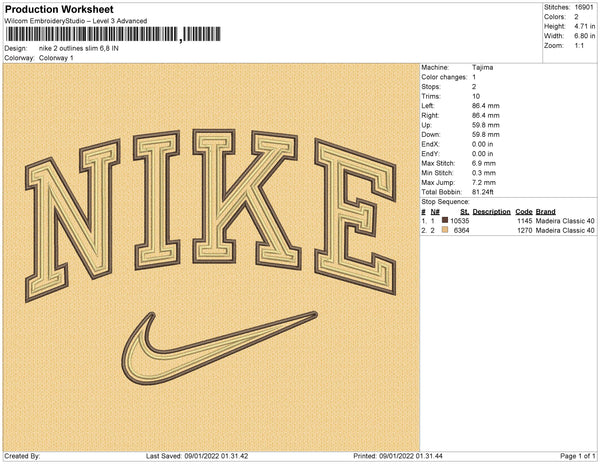
Task: Click the tan thread swatch 6364
Action: pos(445,230)
